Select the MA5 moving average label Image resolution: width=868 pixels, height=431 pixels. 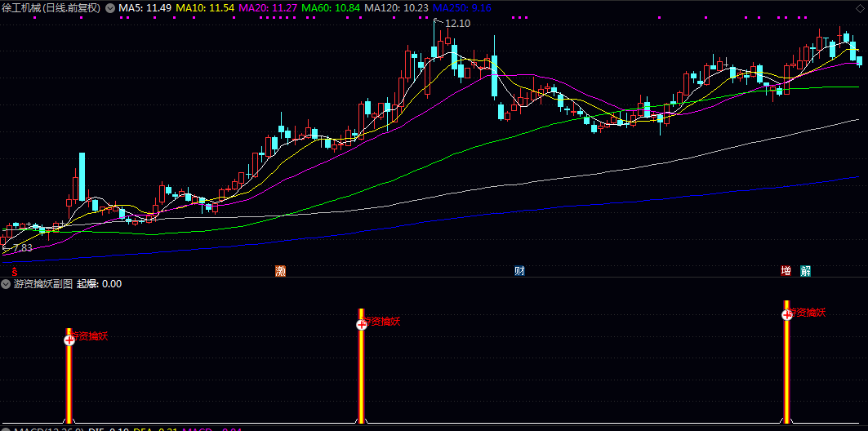145,7
